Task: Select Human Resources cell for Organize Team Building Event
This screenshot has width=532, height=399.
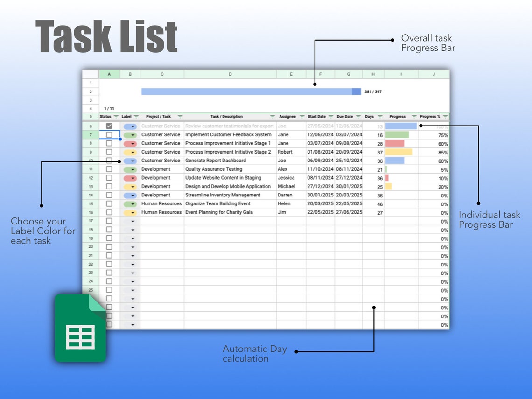Action: 162,203
